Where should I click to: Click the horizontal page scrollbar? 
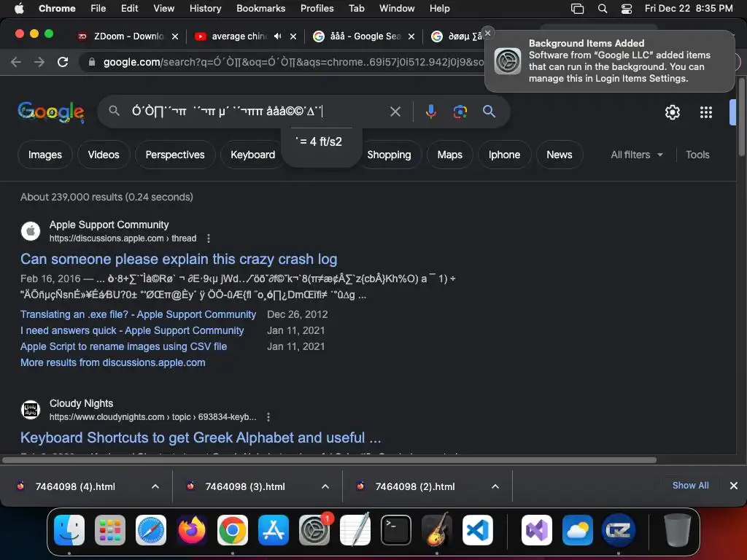(x=329, y=460)
